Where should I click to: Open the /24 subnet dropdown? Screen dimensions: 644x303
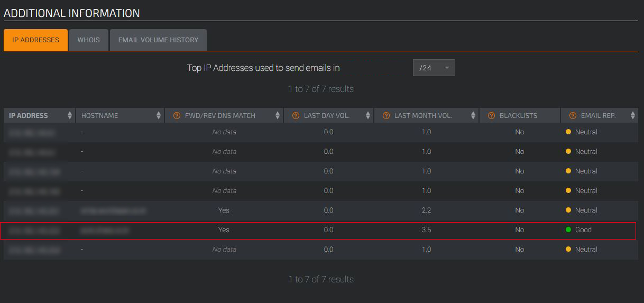click(434, 68)
